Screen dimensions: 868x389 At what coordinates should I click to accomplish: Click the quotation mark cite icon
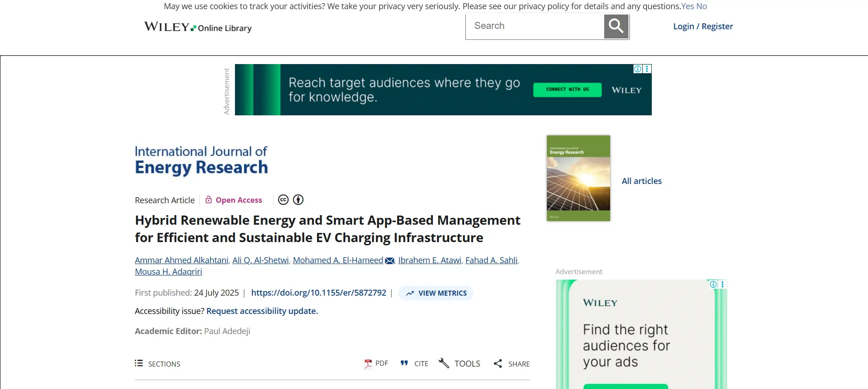404,363
